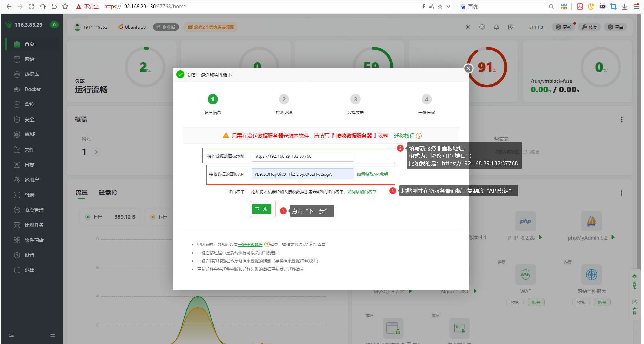This screenshot has width=644, height=344.
Task: Open the 概览 panel three-dot menu
Action: point(621,119)
